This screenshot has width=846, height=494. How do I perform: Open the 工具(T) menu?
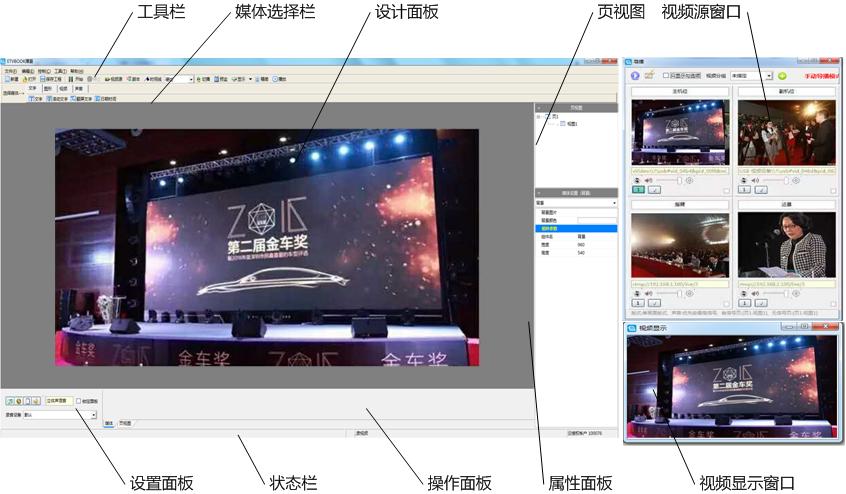click(60, 71)
